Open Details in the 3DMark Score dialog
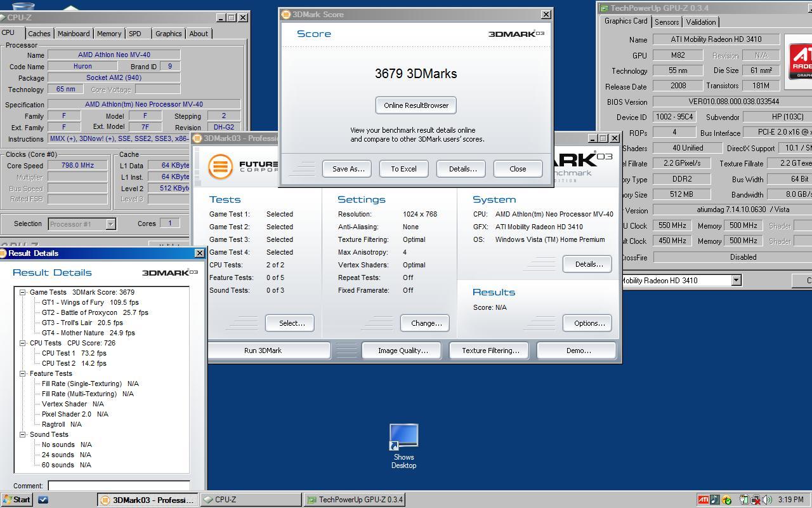The width and height of the screenshot is (812, 508). point(462,169)
